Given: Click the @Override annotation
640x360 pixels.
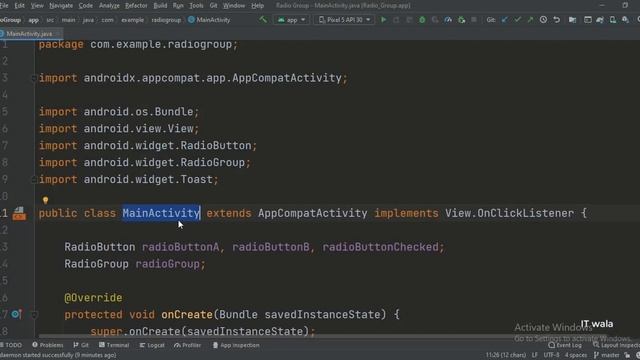Looking at the screenshot, I should [93, 298].
